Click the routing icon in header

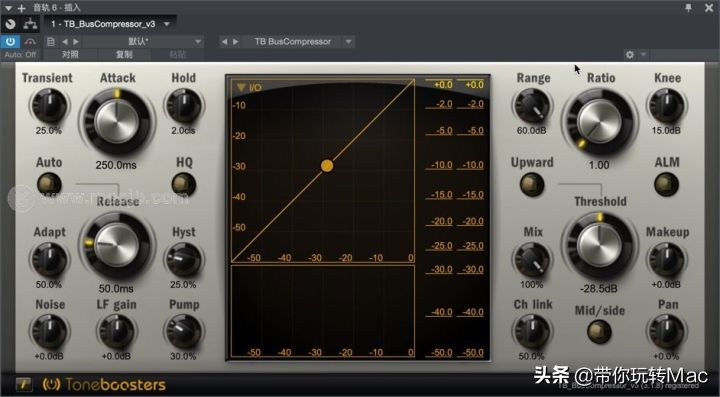(30, 23)
